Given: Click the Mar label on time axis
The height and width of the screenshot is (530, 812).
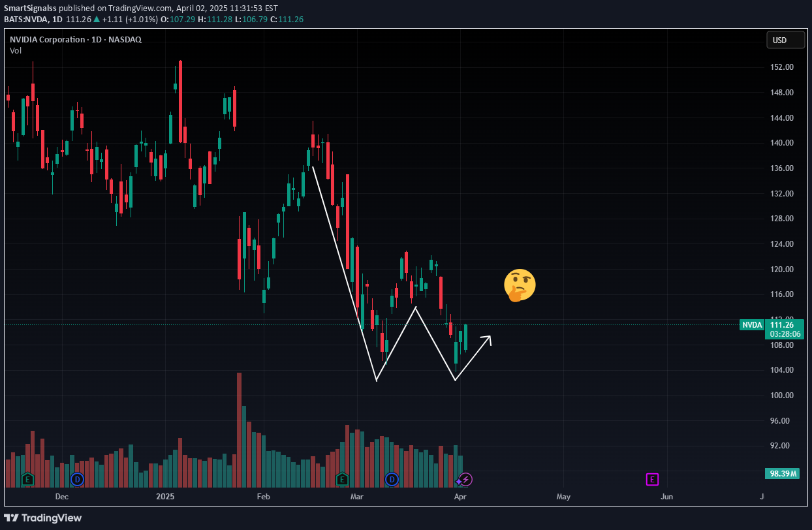Looking at the screenshot, I should [x=357, y=497].
